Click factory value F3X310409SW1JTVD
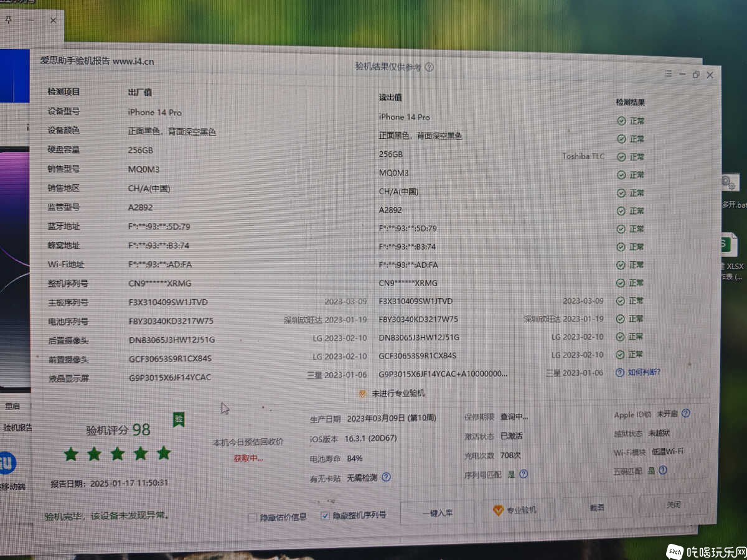Viewport: 747px width, 560px height. pos(168,302)
